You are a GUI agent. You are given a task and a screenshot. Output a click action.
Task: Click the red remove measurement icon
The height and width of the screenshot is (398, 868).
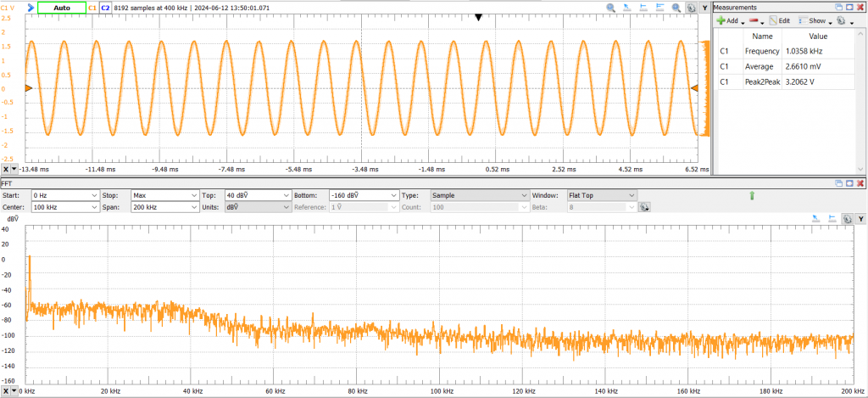click(753, 21)
